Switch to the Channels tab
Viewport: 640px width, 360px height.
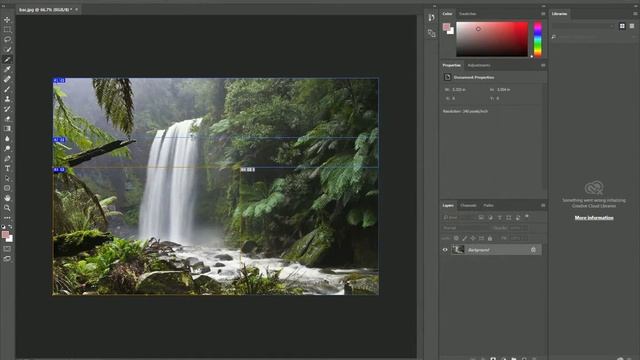(468, 206)
